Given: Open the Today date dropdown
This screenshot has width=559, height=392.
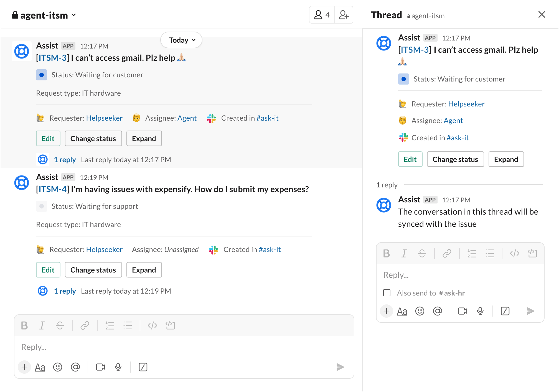Looking at the screenshot, I should pos(182,40).
